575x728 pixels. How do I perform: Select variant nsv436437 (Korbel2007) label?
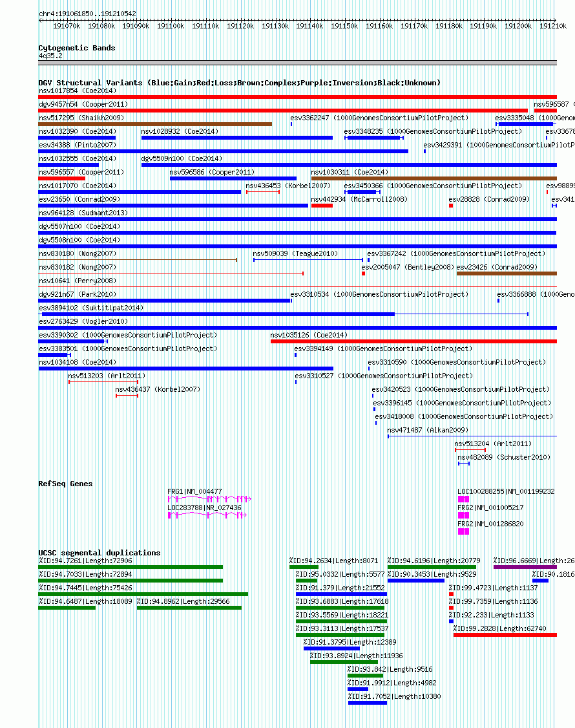click(x=158, y=389)
